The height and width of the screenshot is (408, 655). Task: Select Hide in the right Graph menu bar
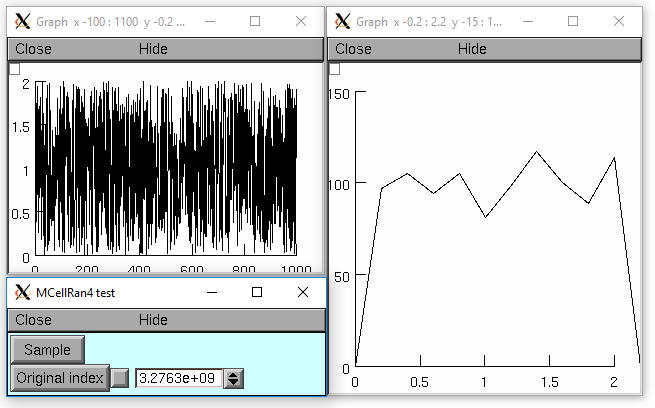pyautogui.click(x=472, y=49)
